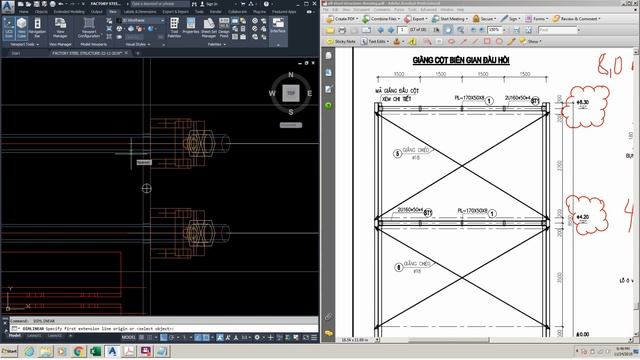The image size is (640, 360).
Task: Select the Oval drawing tool in Acrobat
Action: [451, 42]
